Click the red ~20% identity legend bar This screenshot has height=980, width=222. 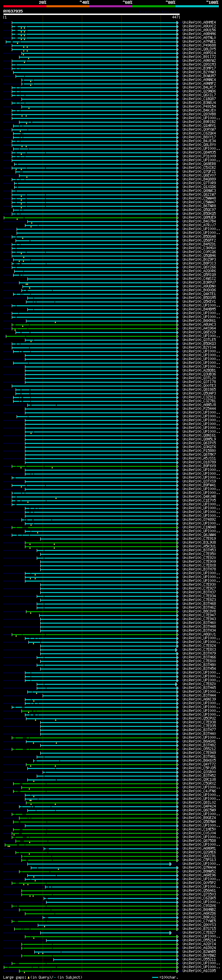[25, 6]
